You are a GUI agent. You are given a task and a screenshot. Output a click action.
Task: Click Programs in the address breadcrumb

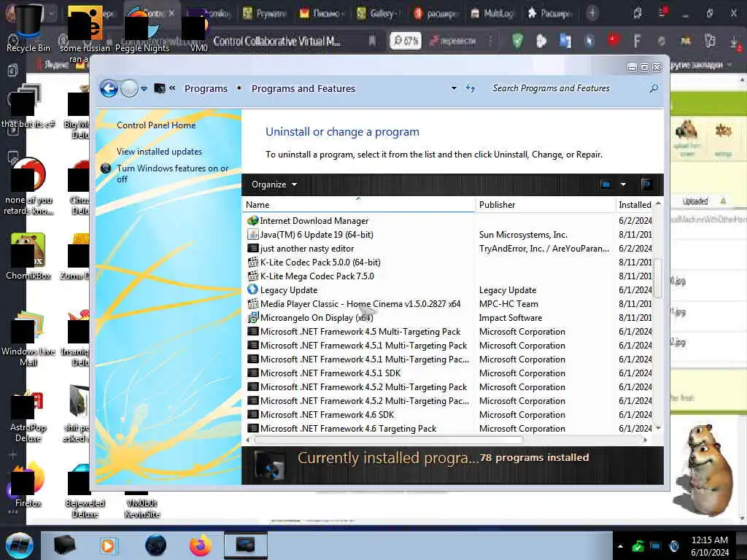coord(206,88)
